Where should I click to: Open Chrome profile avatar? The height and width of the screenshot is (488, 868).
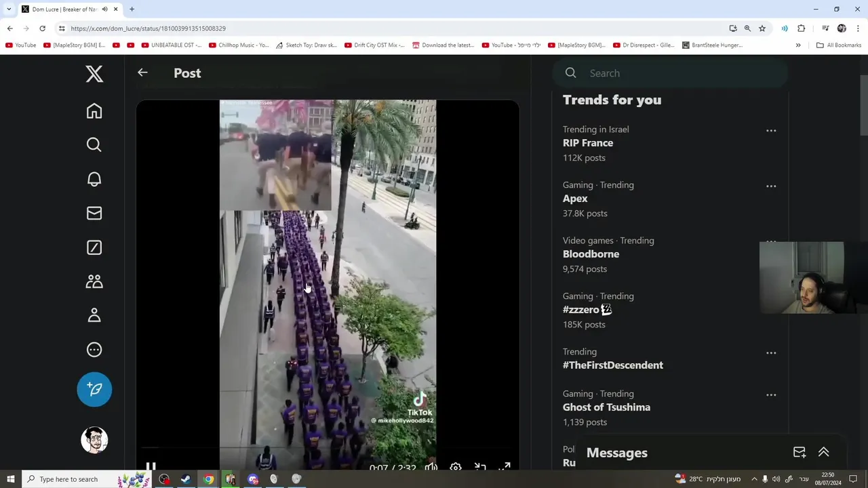pyautogui.click(x=842, y=28)
